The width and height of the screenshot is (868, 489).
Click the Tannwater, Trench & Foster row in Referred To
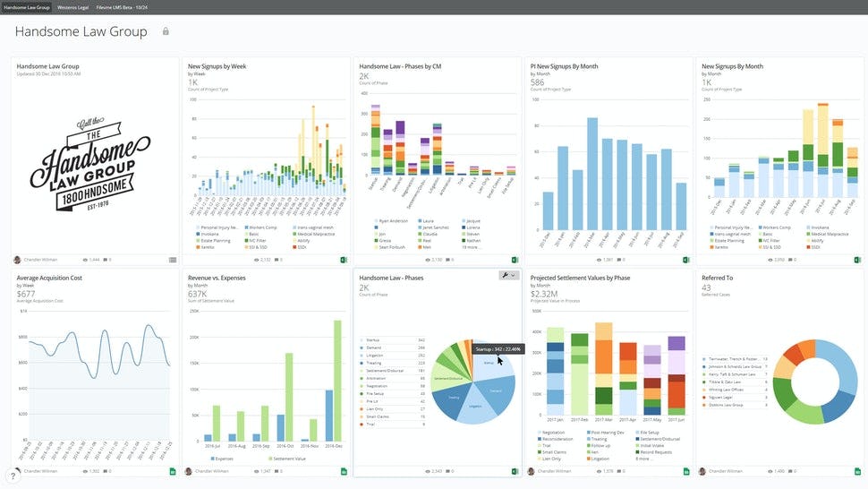coord(736,359)
